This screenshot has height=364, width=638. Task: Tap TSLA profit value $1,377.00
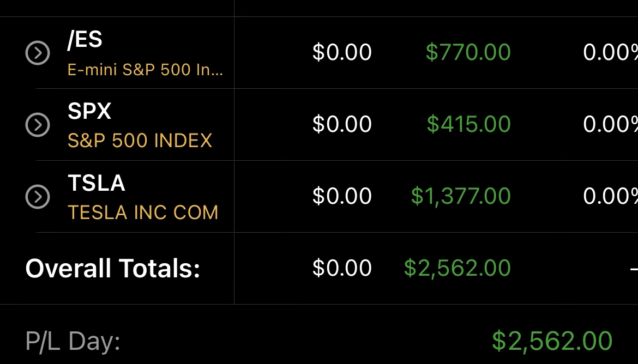click(x=461, y=197)
